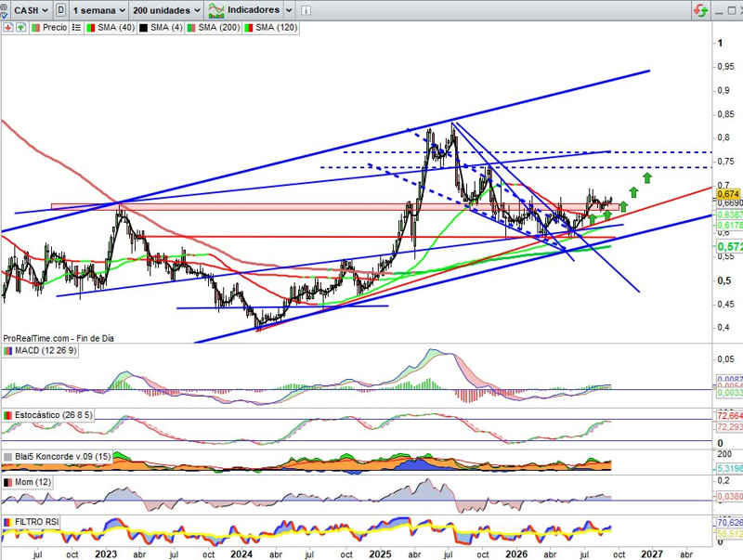Click the red/green trading arrows icon
Screen dimensions: 743x560
tap(700, 10)
